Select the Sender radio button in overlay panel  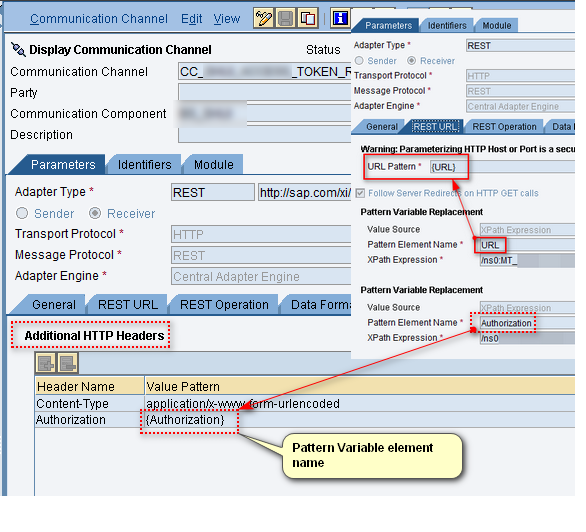click(359, 61)
